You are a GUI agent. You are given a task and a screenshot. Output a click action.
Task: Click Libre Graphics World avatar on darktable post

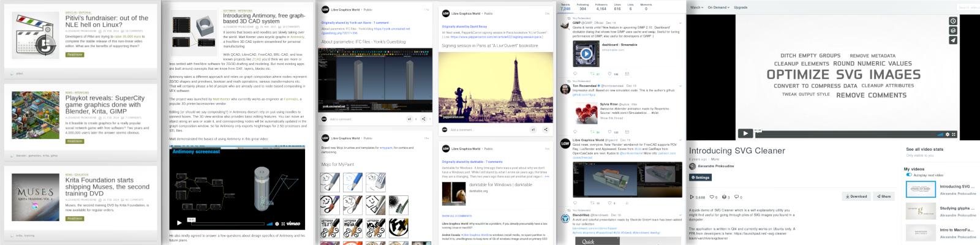tap(445, 149)
